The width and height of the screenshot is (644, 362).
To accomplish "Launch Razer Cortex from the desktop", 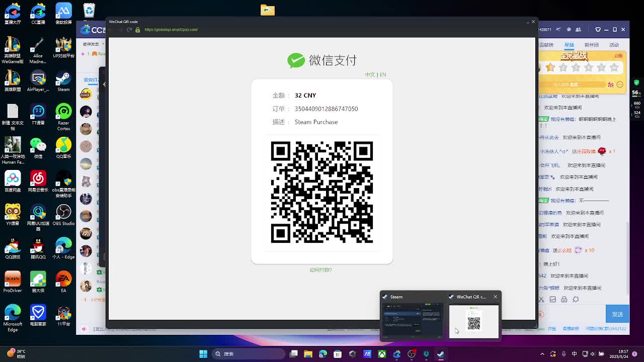I will [x=63, y=118].
